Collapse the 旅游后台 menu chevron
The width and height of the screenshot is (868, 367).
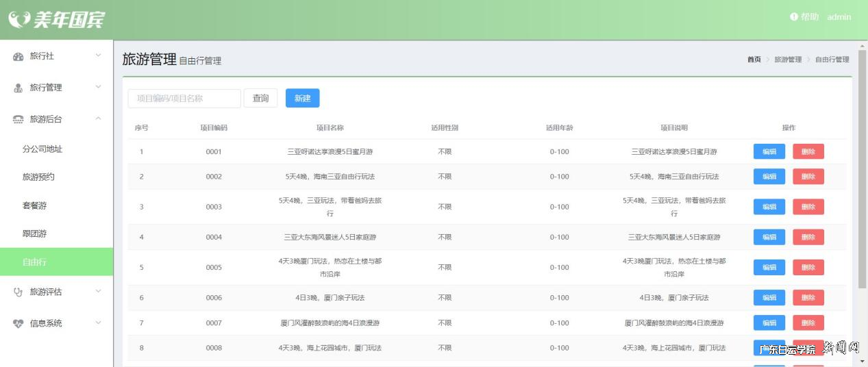point(98,118)
